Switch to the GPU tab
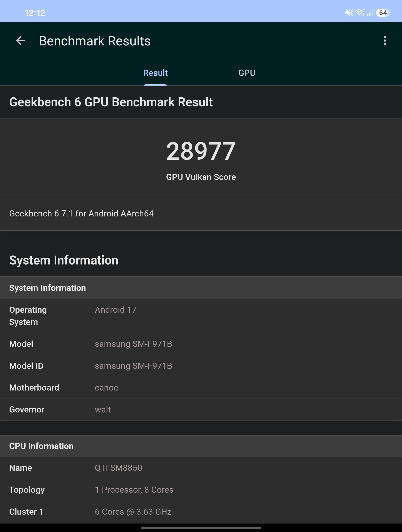This screenshot has width=402, height=532. point(247,73)
